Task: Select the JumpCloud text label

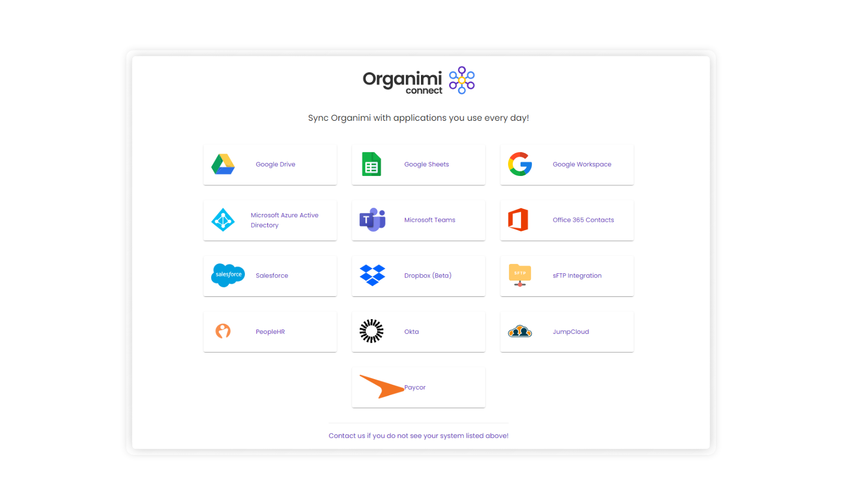Action: pos(571,332)
